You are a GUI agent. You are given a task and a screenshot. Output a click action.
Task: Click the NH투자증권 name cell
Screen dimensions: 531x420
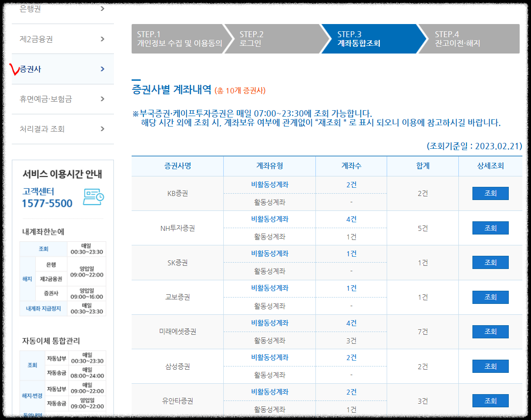pos(177,228)
